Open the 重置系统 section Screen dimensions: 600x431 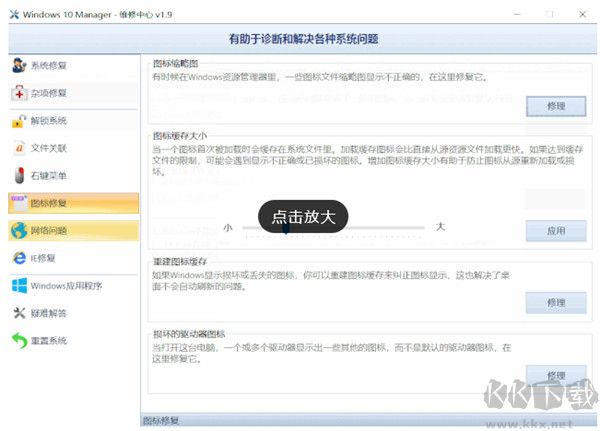pos(73,341)
